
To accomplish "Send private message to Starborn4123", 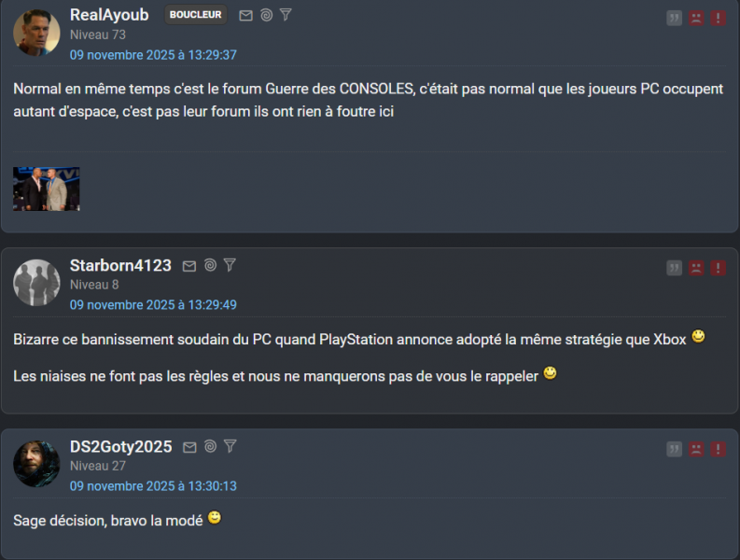I will tap(189, 266).
